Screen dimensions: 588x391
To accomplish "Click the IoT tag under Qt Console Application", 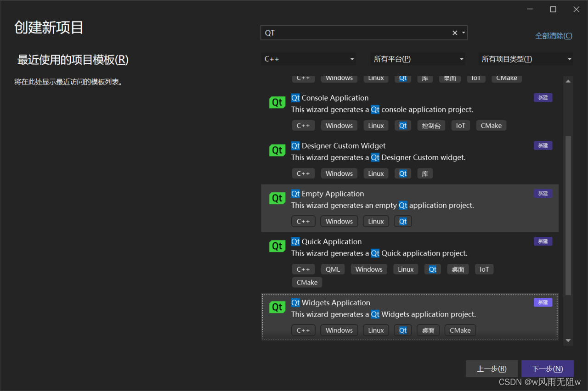I will (460, 126).
